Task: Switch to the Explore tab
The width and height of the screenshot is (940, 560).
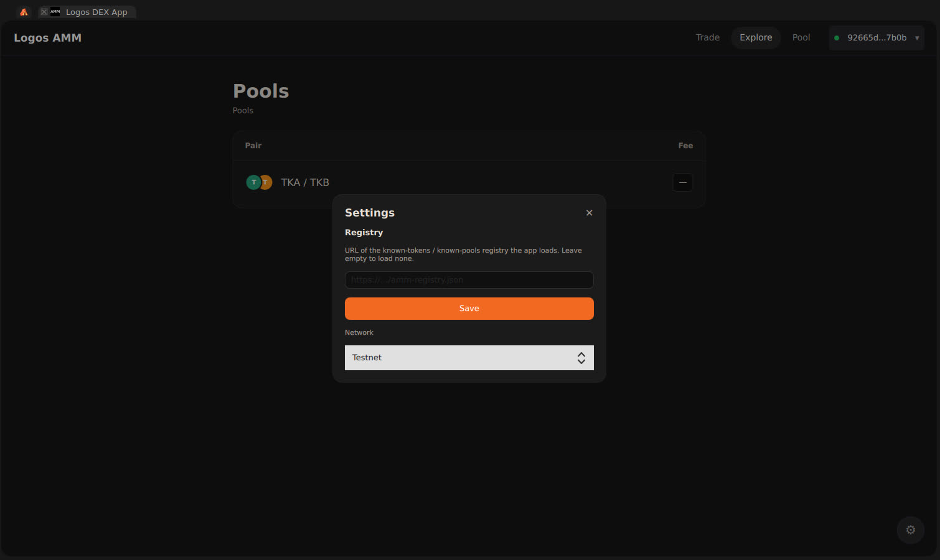Action: (x=756, y=37)
